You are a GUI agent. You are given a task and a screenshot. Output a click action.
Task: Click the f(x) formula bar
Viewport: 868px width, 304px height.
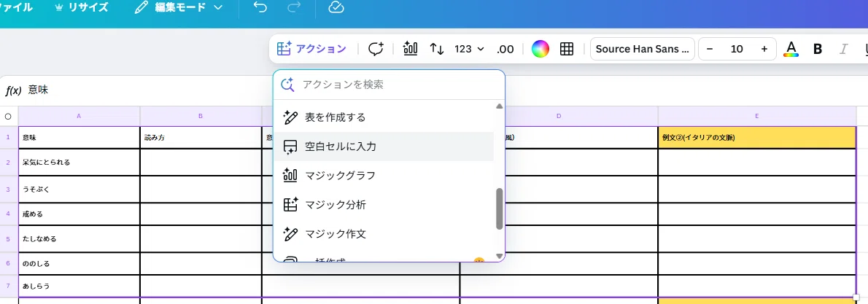tap(432, 90)
